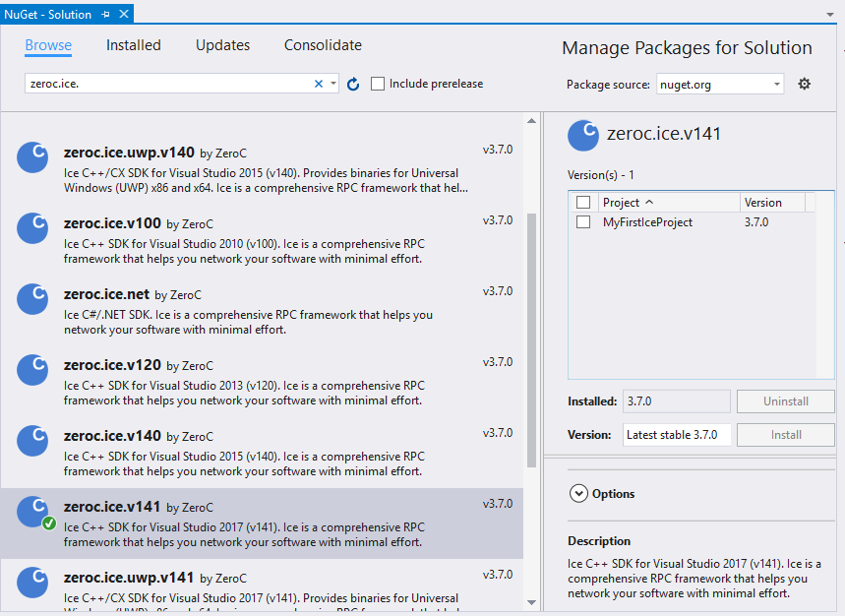Image resolution: width=845 pixels, height=616 pixels.
Task: Clear the search text with the X icon
Action: [x=318, y=85]
